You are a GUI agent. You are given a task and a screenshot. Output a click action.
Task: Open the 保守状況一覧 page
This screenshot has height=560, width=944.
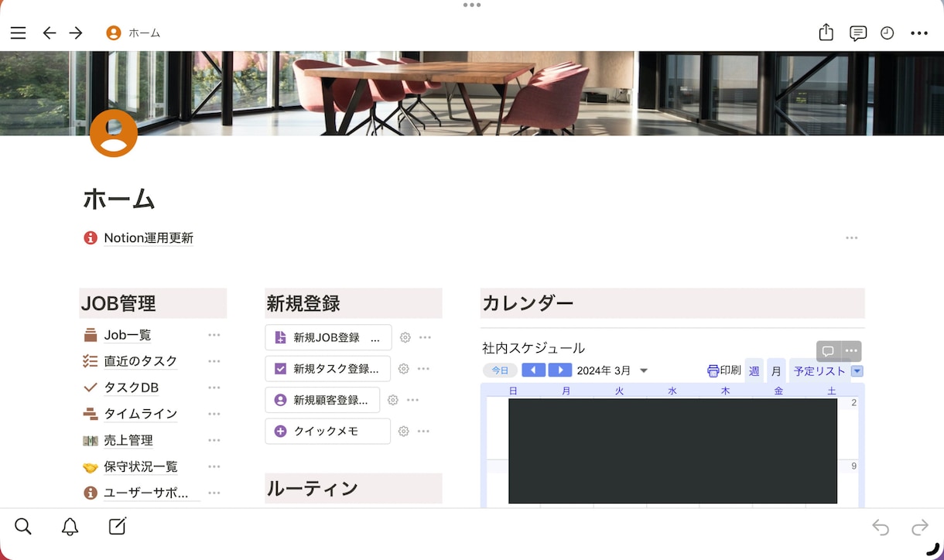pos(141,466)
